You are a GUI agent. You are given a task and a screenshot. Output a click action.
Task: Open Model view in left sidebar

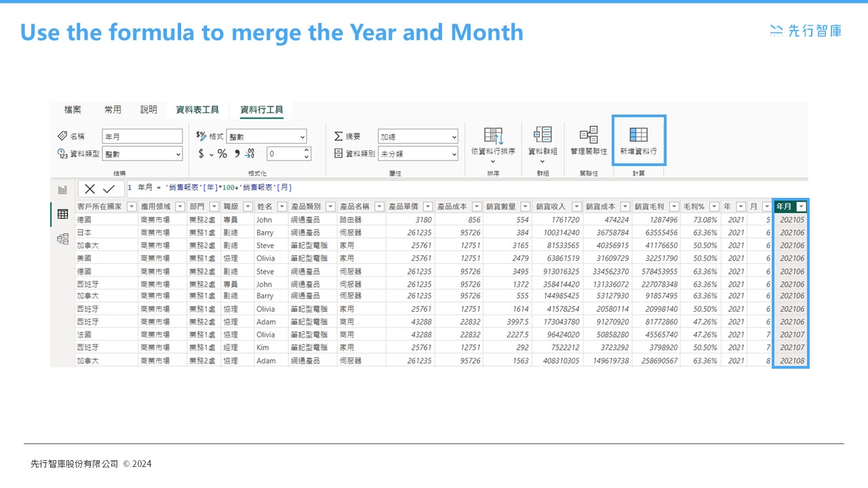tap(62, 239)
